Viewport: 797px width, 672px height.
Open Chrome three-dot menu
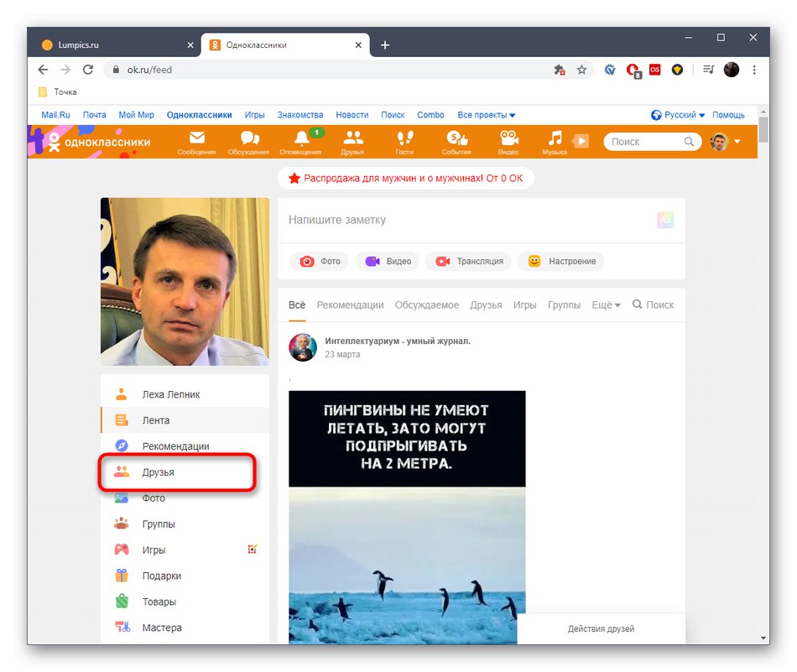(754, 70)
